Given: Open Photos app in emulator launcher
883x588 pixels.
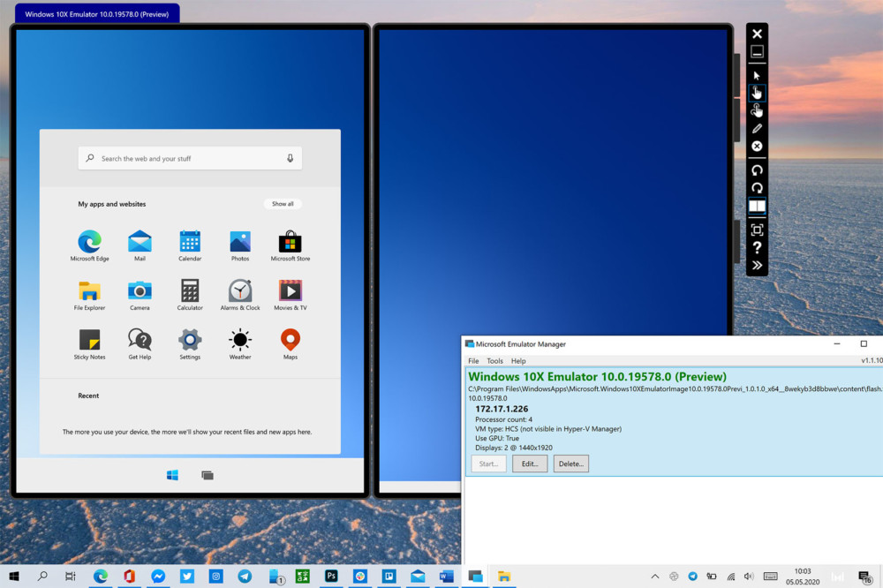Looking at the screenshot, I should pyautogui.click(x=240, y=246).
